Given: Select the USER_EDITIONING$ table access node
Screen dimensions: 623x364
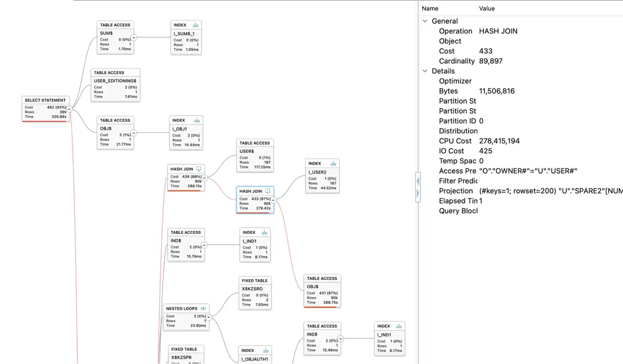Looking at the screenshot, I should click(x=116, y=85).
